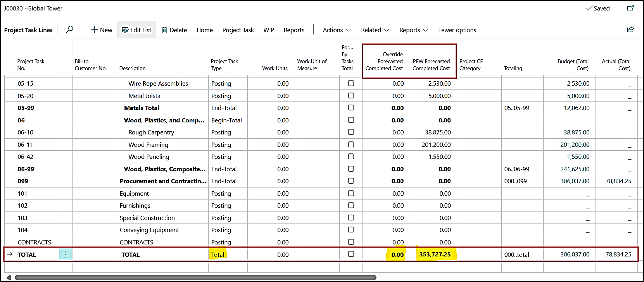Select task number 05-15 cell

[26, 83]
